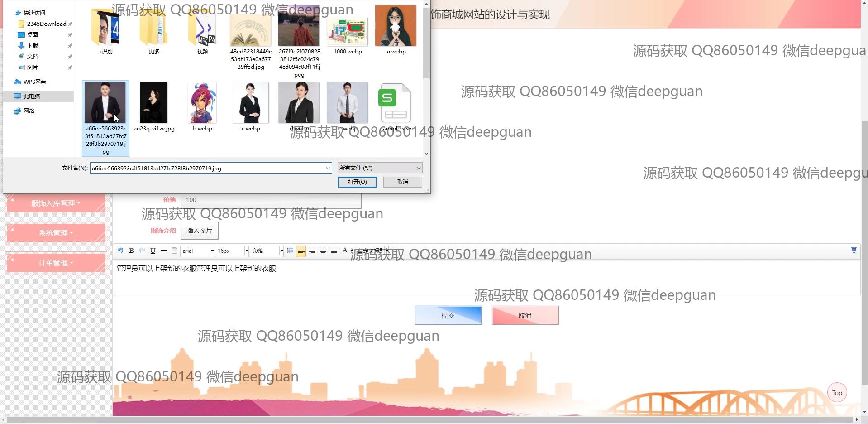Apply justify text alignment in the editor
The width and height of the screenshot is (868, 424).
pos(334,251)
